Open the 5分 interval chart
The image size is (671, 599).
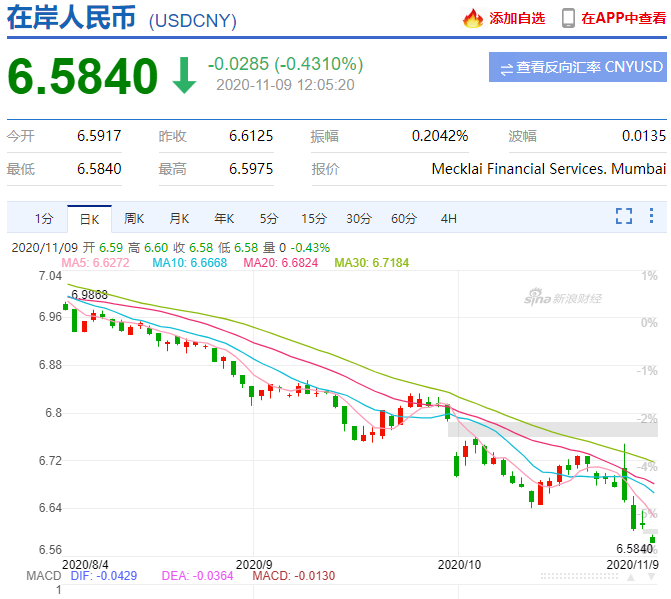click(x=269, y=218)
